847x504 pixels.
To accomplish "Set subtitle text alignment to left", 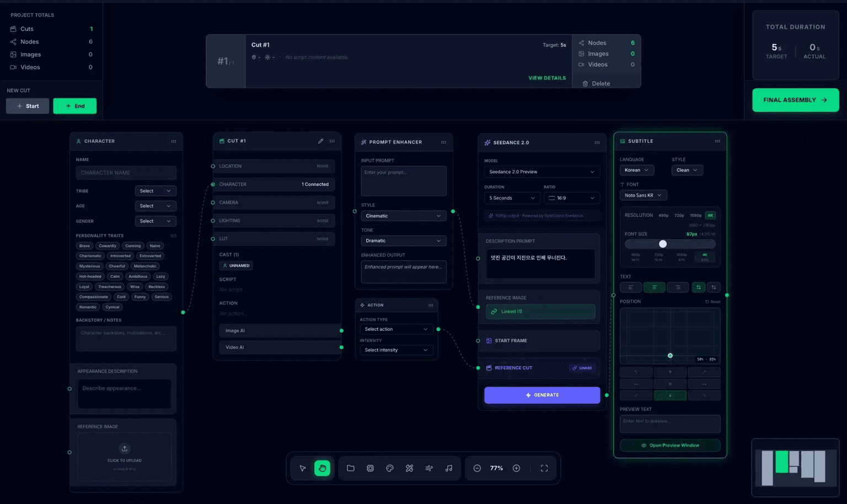I will click(631, 287).
